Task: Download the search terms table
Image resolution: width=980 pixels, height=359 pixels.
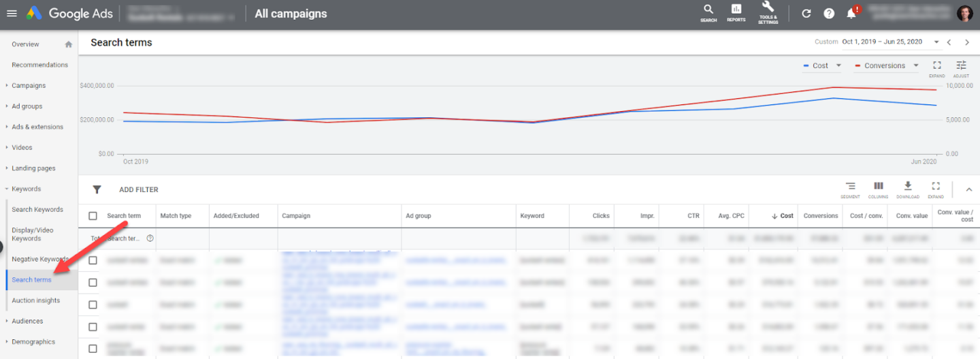Action: pyautogui.click(x=907, y=189)
